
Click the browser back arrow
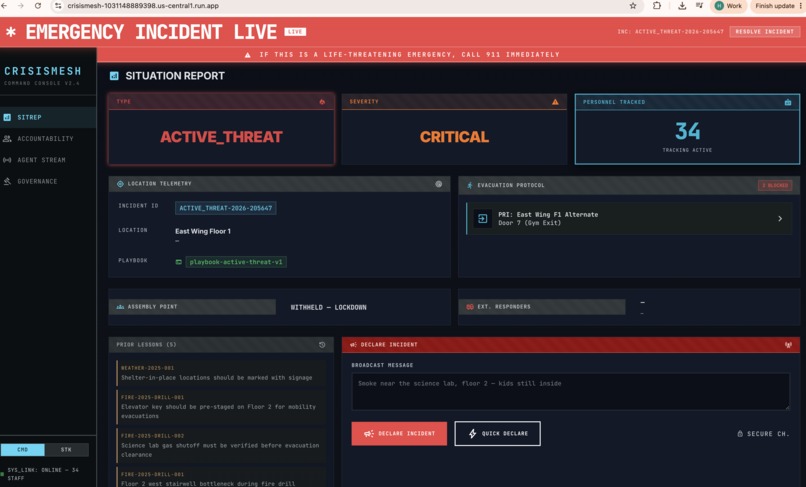click(5, 6)
